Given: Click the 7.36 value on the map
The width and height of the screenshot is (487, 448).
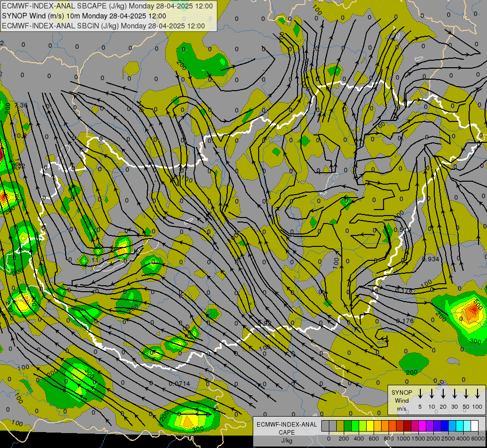Looking at the screenshot, I should pos(21,106).
